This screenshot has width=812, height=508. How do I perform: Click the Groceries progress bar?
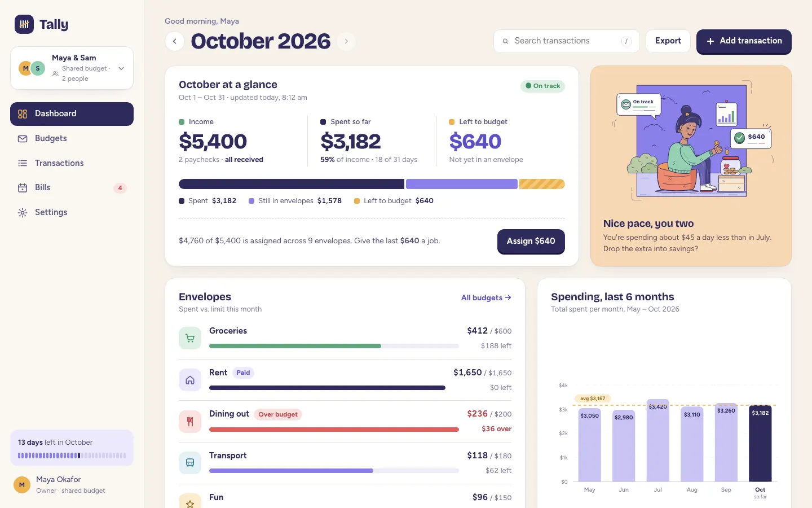coord(334,346)
